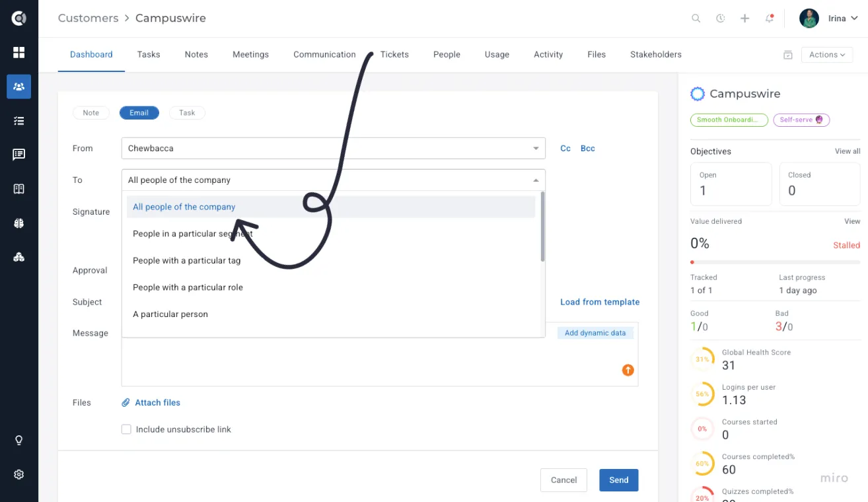Click the Attach files link

(x=151, y=403)
